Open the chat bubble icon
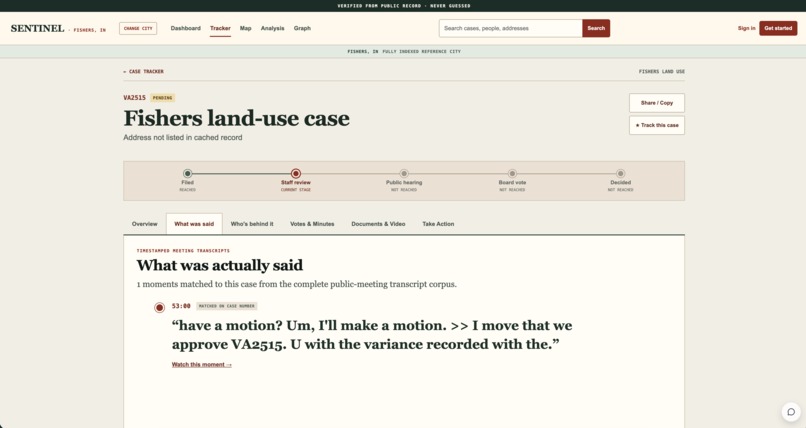The height and width of the screenshot is (428, 806). point(791,412)
